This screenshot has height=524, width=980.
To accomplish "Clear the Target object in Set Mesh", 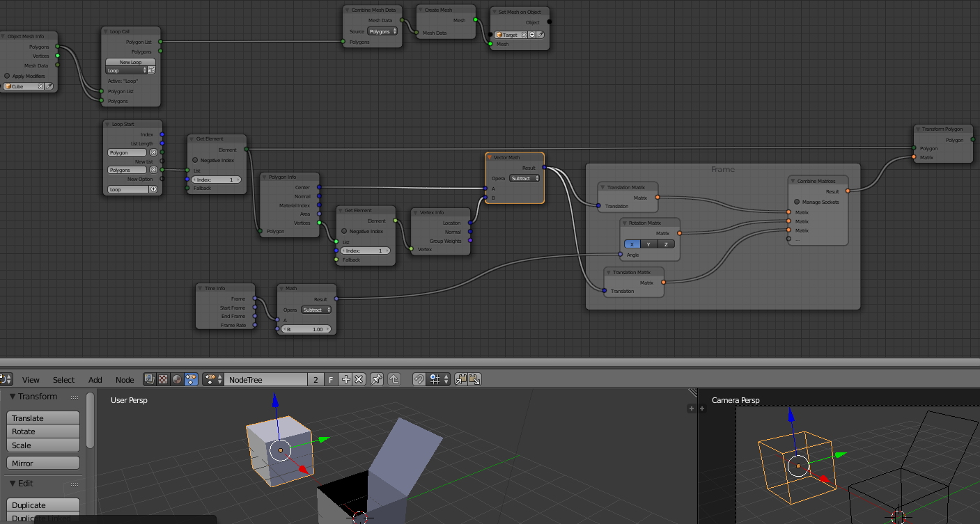I will tap(524, 34).
